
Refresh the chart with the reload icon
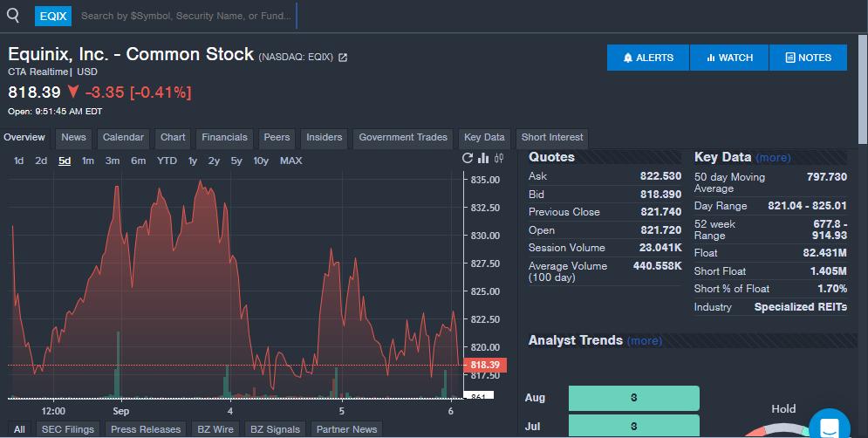click(x=468, y=159)
